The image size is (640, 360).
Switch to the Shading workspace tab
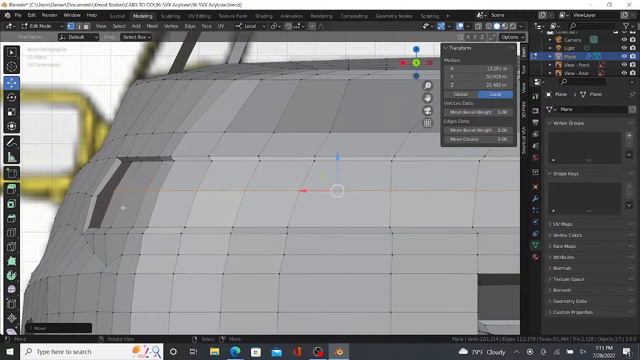coord(264,16)
